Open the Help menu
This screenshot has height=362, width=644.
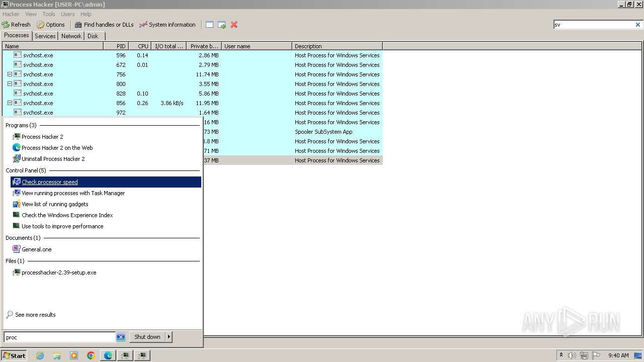(86, 14)
